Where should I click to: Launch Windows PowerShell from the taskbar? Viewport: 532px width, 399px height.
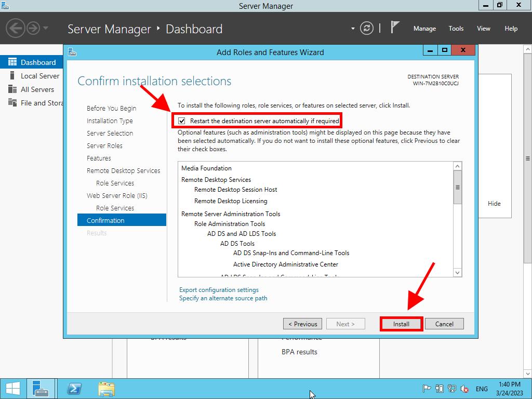point(74,389)
